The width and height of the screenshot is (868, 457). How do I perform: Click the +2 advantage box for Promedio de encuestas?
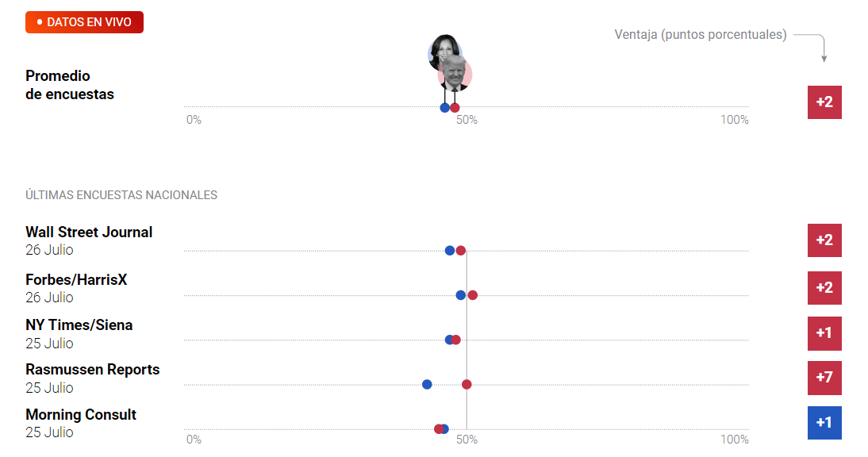coord(824,102)
